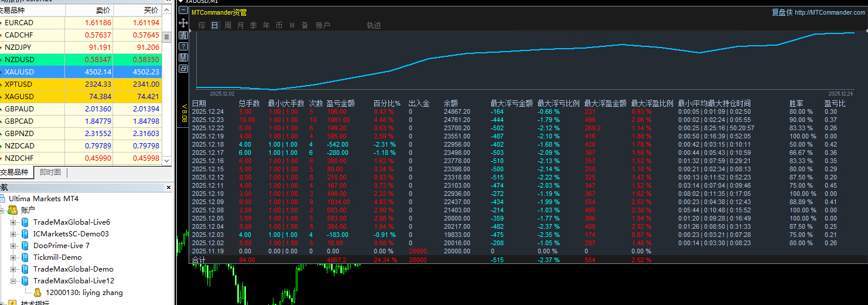Click server icon beside Tickmill-Demo
Image resolution: width=868 pixels, height=305 pixels.
click(x=25, y=257)
